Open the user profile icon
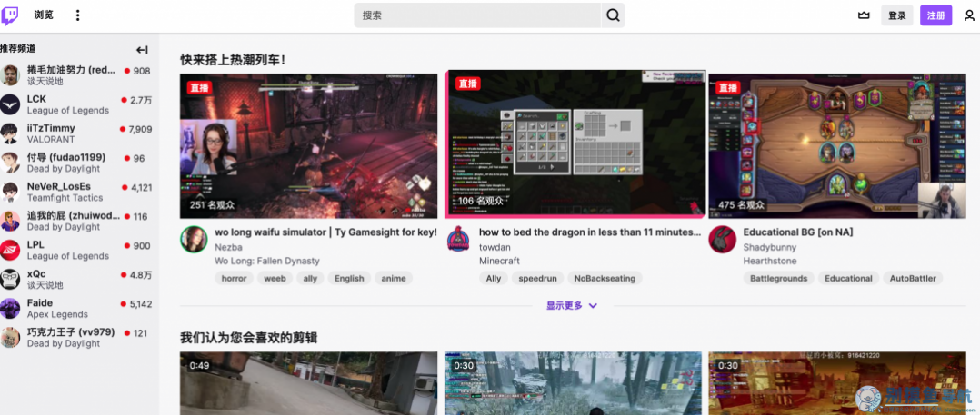Viewport: 980px width, 415px height. pos(969,15)
